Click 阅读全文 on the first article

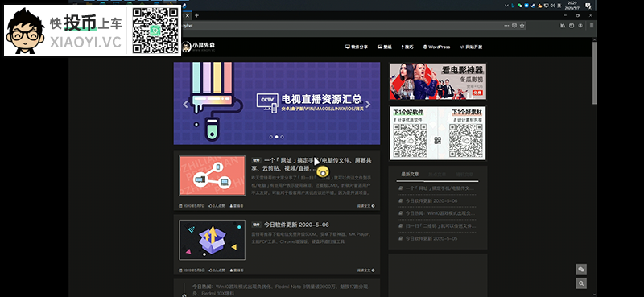click(366, 206)
